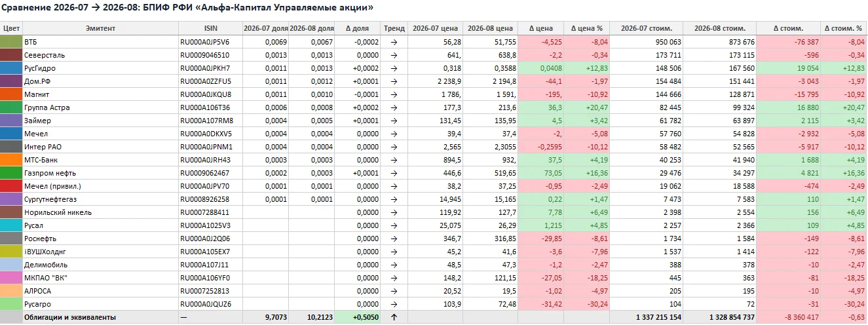Screen dimensions: 868x325
Task: Click the 950 063 value cell for ВТБ
Action: tap(647, 42)
